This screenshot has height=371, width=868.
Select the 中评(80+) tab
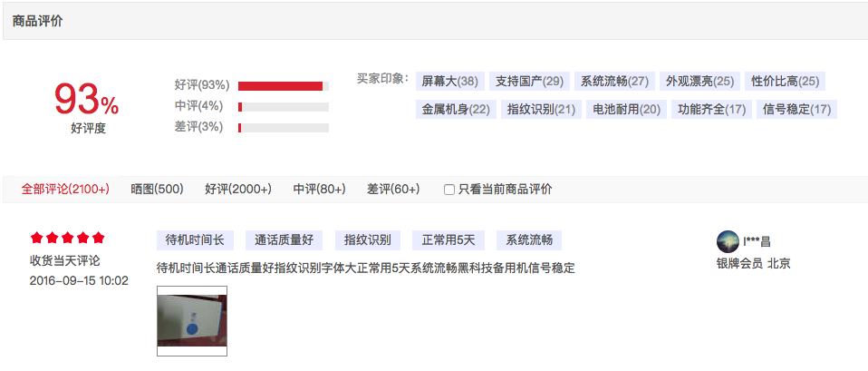[319, 190]
